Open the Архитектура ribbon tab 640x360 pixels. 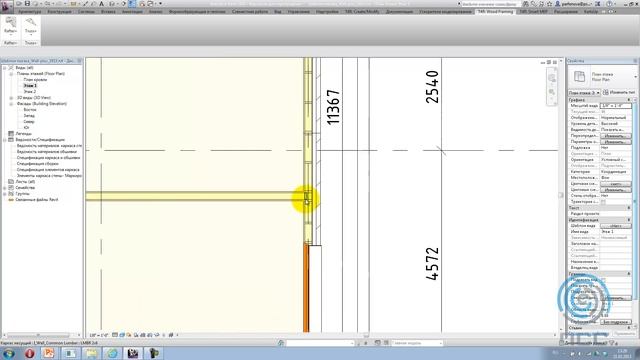[x=29, y=11]
